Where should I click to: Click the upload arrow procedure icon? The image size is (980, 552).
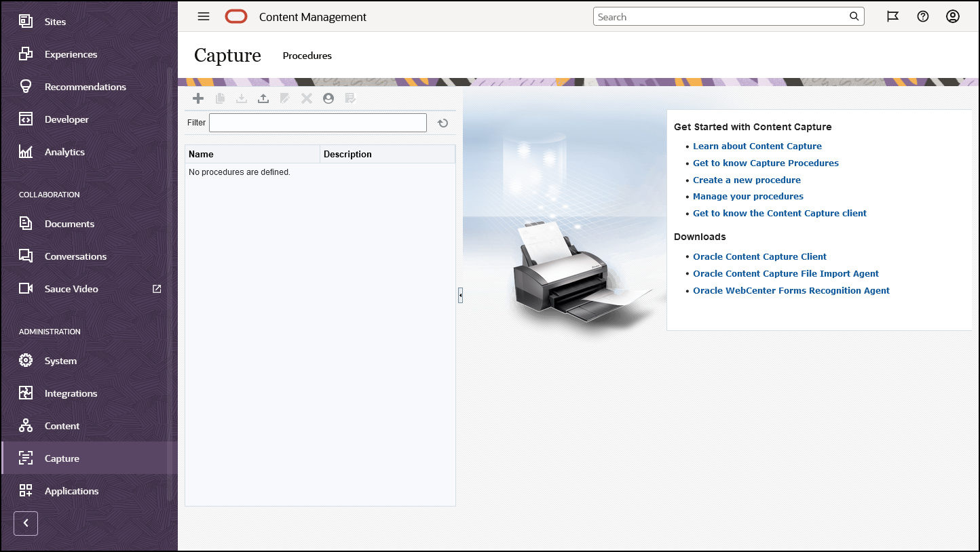click(x=263, y=98)
